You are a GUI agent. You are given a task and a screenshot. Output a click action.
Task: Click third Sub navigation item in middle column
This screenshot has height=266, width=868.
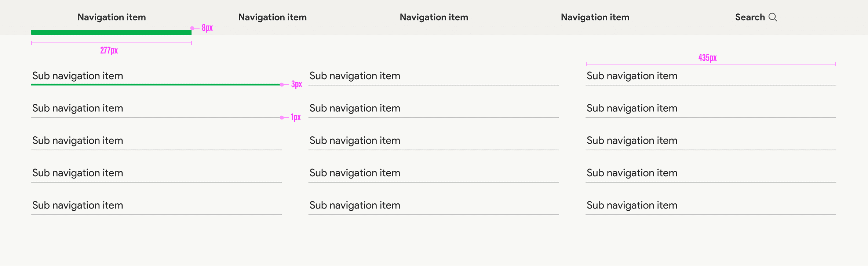(x=355, y=140)
